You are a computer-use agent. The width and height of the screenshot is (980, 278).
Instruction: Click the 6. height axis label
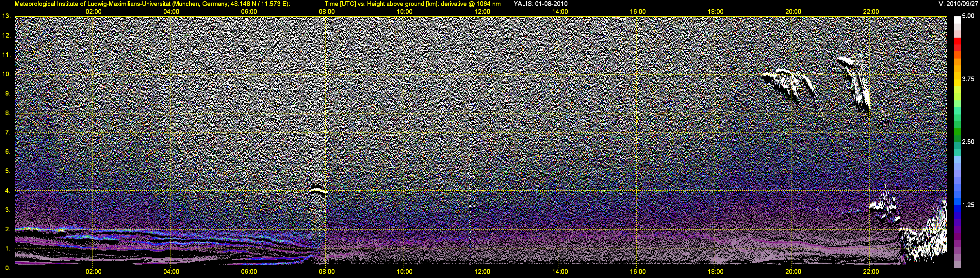tap(8, 151)
